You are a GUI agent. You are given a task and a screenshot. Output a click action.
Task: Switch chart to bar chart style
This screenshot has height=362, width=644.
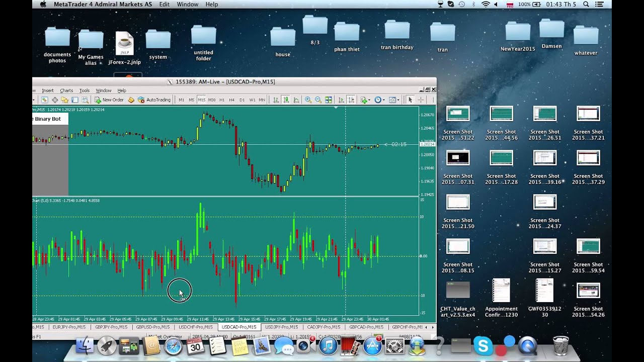(x=276, y=100)
